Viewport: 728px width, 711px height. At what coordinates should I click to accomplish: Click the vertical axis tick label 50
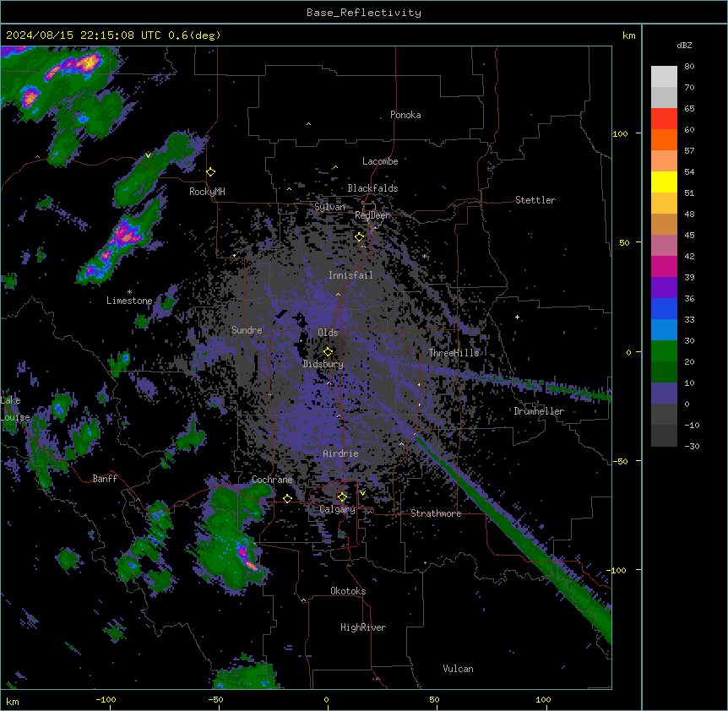pos(624,242)
